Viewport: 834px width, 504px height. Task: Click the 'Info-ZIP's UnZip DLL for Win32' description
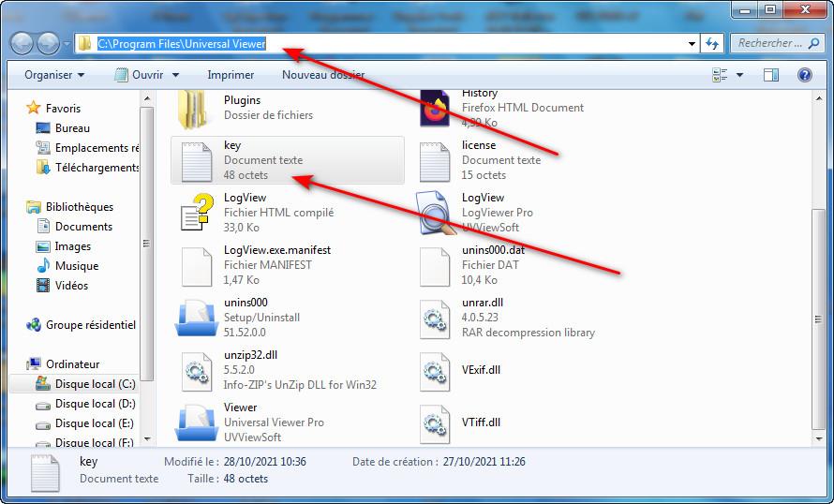click(x=300, y=384)
